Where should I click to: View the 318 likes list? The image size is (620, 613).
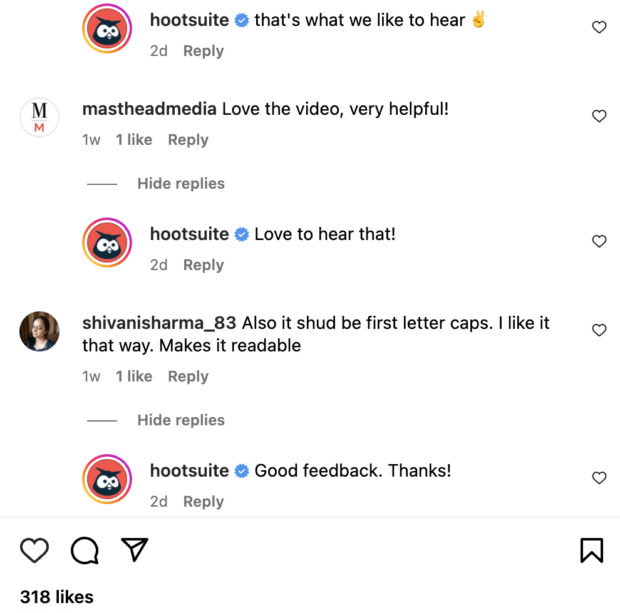pyautogui.click(x=57, y=597)
